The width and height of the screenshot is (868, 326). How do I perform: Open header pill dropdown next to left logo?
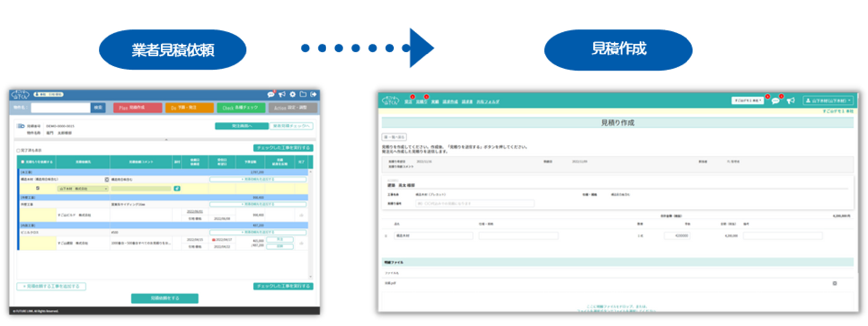click(48, 95)
